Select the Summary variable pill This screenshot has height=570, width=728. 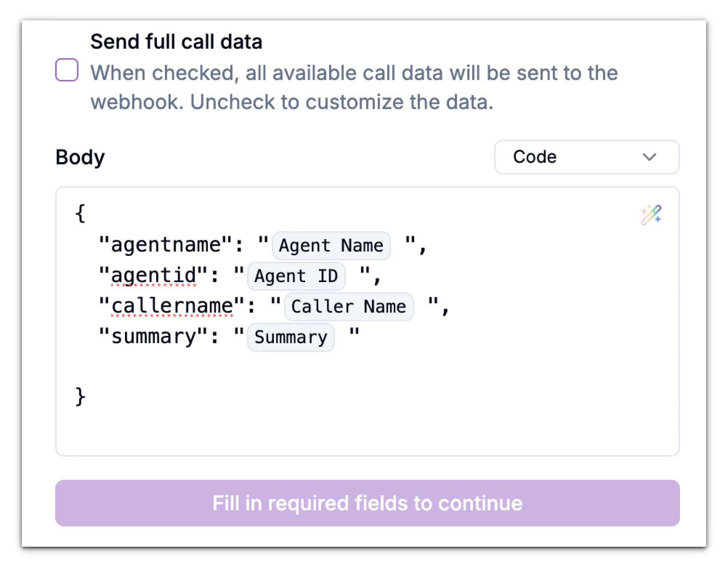point(290,337)
